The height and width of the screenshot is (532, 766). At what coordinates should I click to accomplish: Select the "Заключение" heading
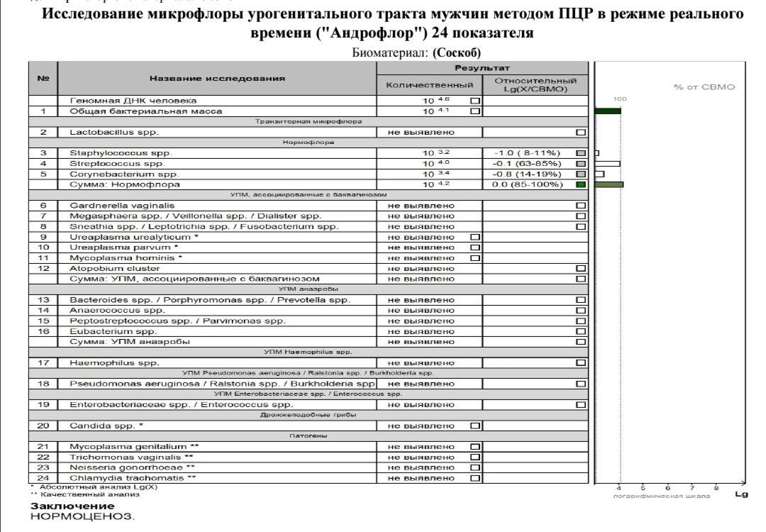point(72,506)
